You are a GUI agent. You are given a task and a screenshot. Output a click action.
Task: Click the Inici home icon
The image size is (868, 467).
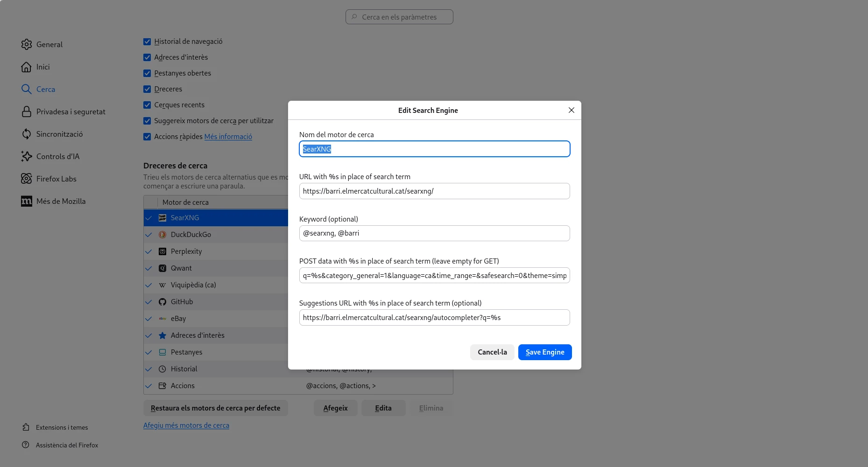[27, 67]
